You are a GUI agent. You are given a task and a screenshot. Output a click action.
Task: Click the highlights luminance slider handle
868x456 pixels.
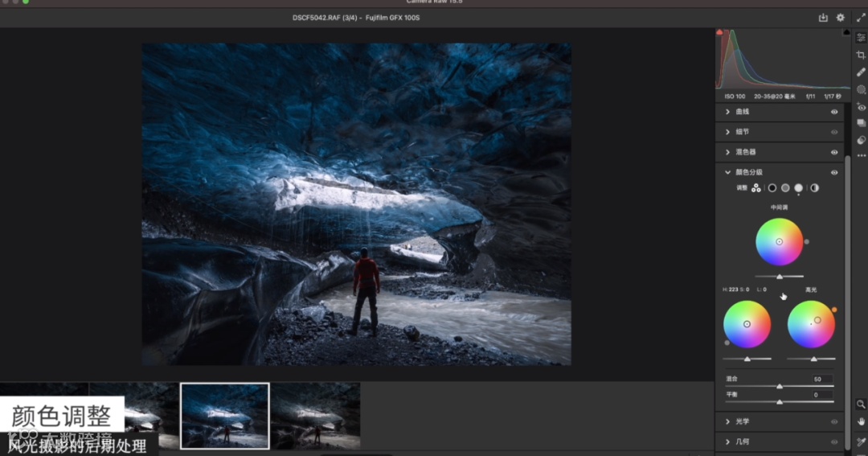coord(813,359)
